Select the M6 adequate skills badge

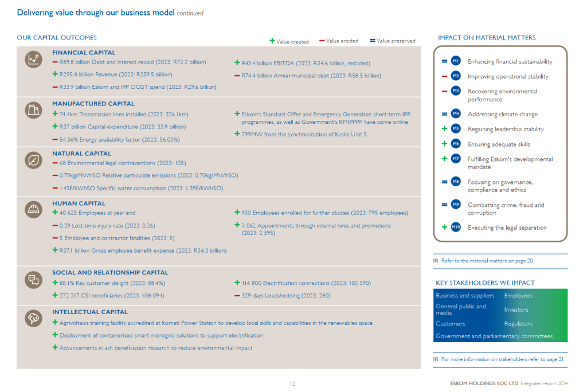coord(456,144)
